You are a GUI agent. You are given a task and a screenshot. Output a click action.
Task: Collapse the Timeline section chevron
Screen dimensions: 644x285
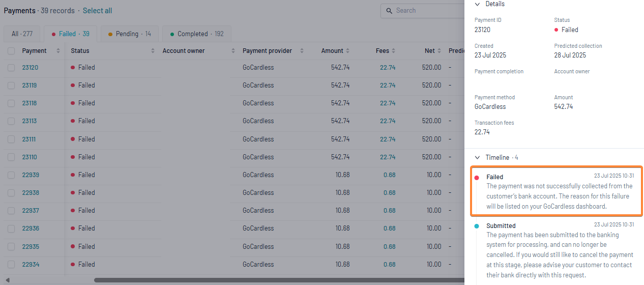point(477,158)
